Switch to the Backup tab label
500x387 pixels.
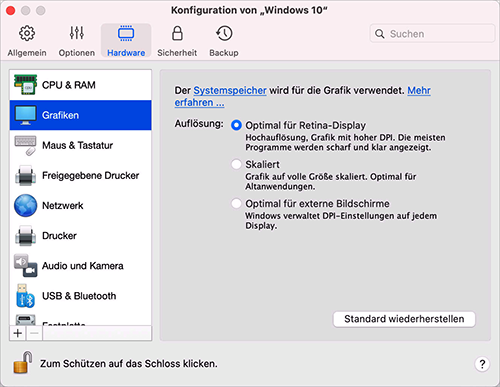coord(224,53)
